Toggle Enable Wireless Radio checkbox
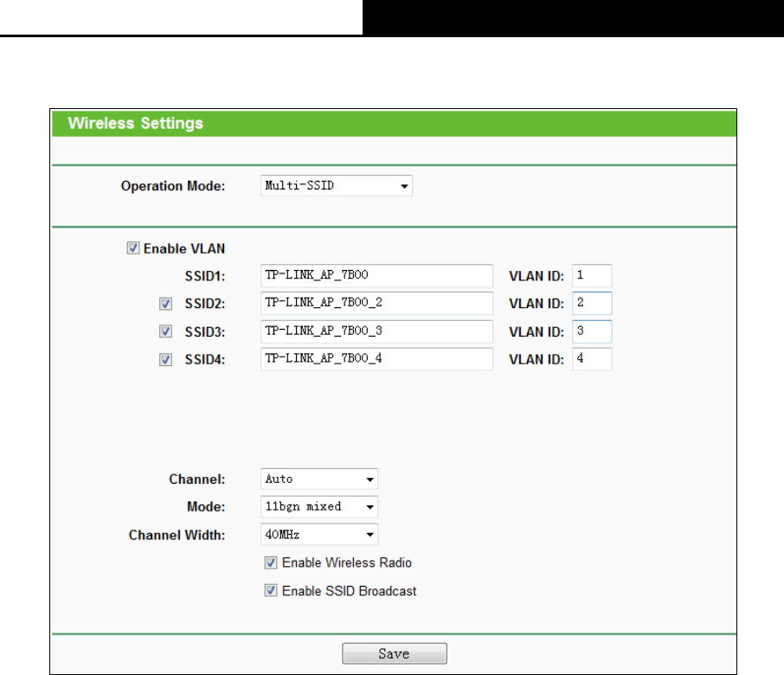 [x=271, y=563]
